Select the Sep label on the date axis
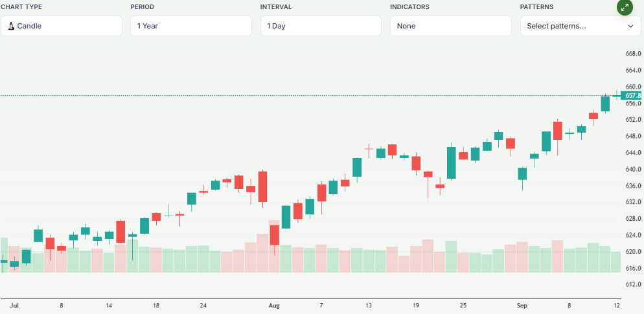The height and width of the screenshot is (314, 644). (x=522, y=304)
